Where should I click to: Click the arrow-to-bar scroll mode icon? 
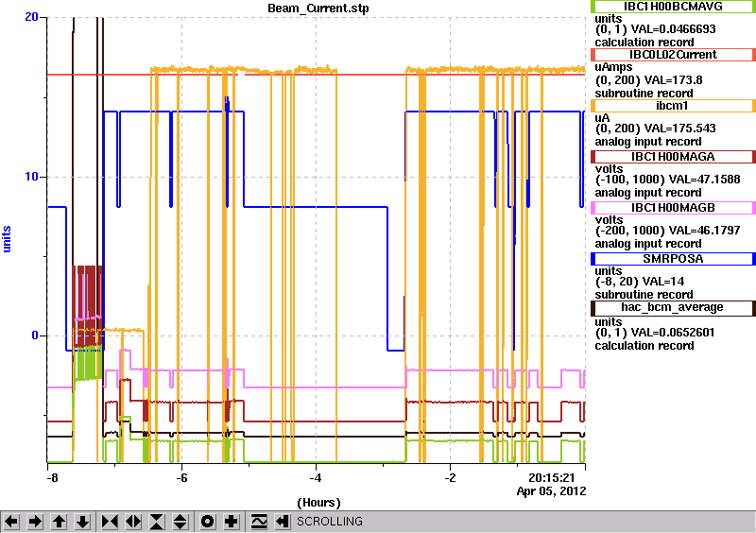pos(283,522)
